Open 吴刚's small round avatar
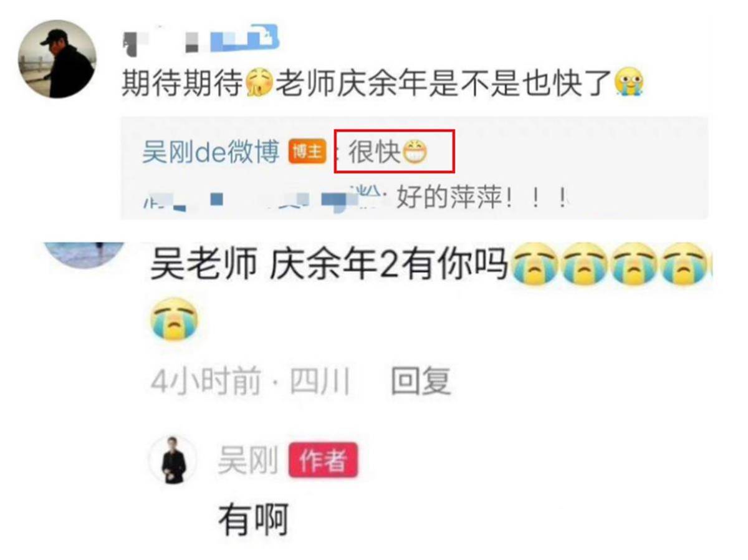Screen dimensions: 748x560 coord(173,461)
